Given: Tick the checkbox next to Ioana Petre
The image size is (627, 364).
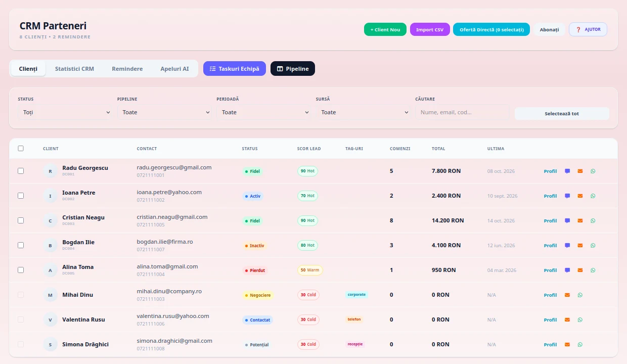Looking at the screenshot, I should 21,196.
